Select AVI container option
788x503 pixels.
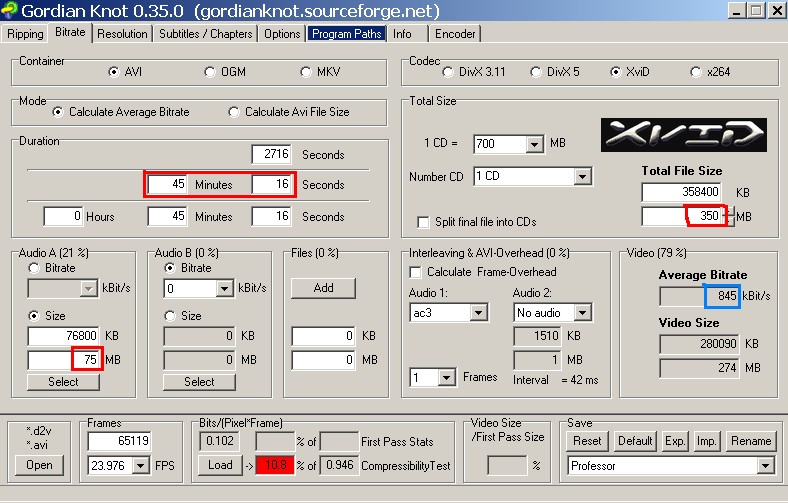[114, 72]
